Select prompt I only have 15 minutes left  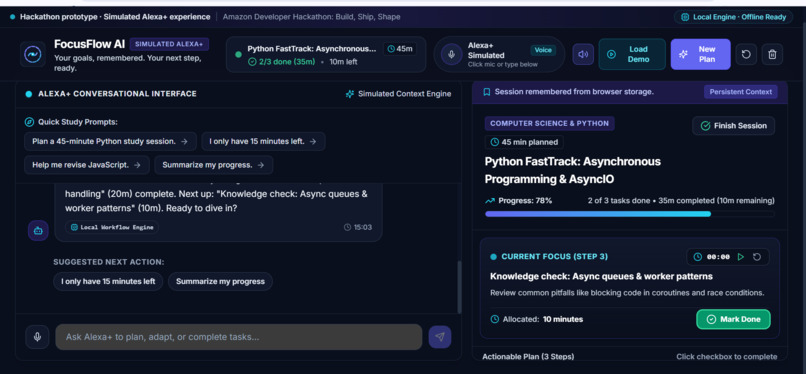click(x=263, y=141)
